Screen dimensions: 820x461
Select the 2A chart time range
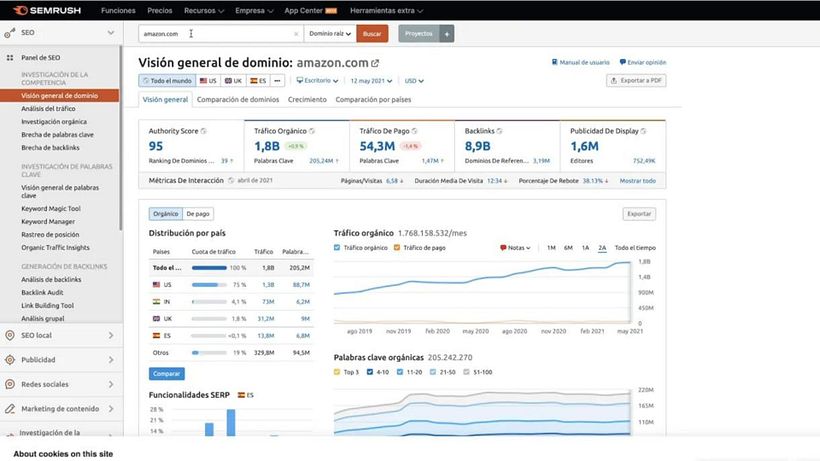[602, 248]
